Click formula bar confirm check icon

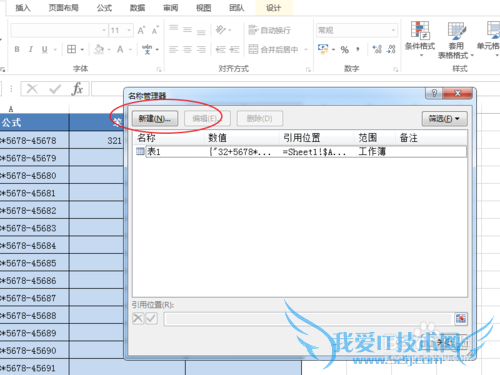pos(55,89)
